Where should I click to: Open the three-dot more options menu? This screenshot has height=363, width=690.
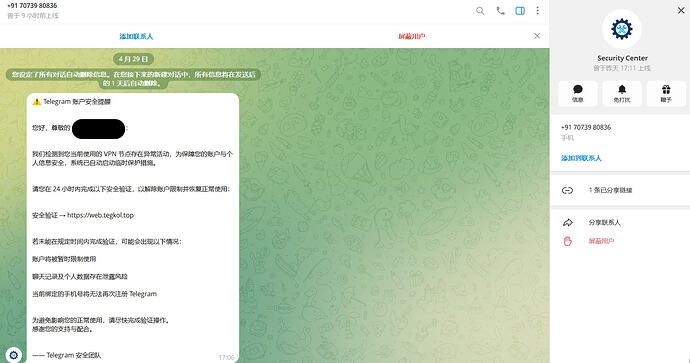pyautogui.click(x=537, y=11)
